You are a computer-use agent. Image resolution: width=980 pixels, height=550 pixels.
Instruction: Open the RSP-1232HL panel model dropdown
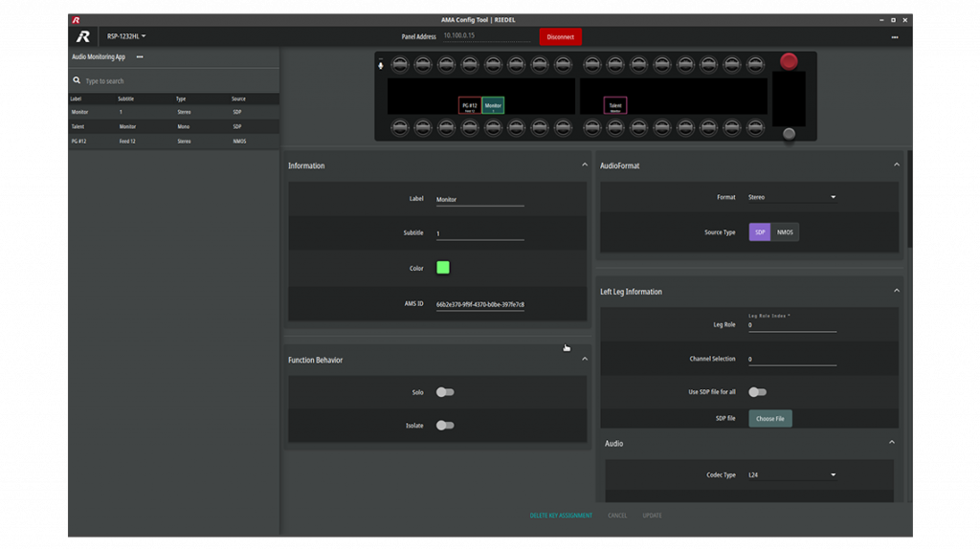[126, 36]
